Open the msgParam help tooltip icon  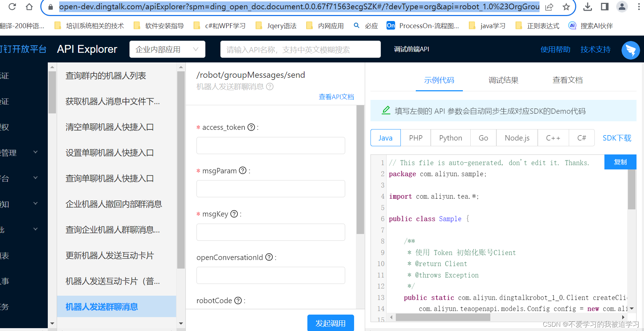click(x=243, y=171)
